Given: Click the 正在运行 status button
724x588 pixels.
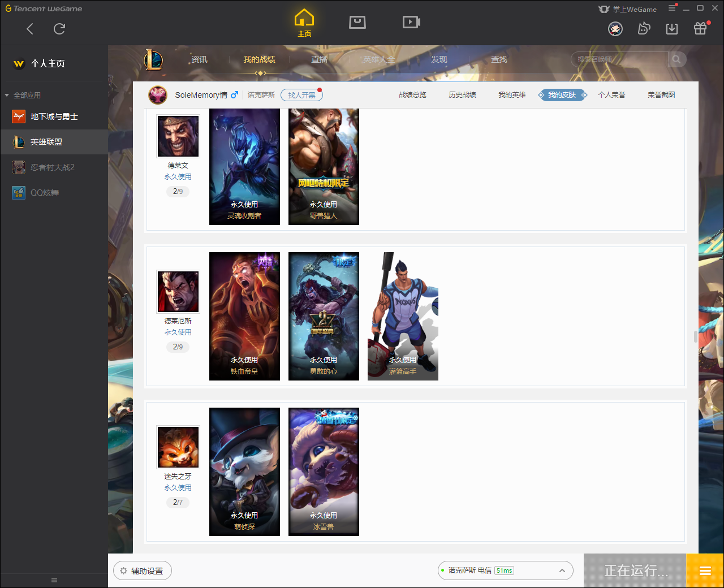Looking at the screenshot, I should coord(635,570).
